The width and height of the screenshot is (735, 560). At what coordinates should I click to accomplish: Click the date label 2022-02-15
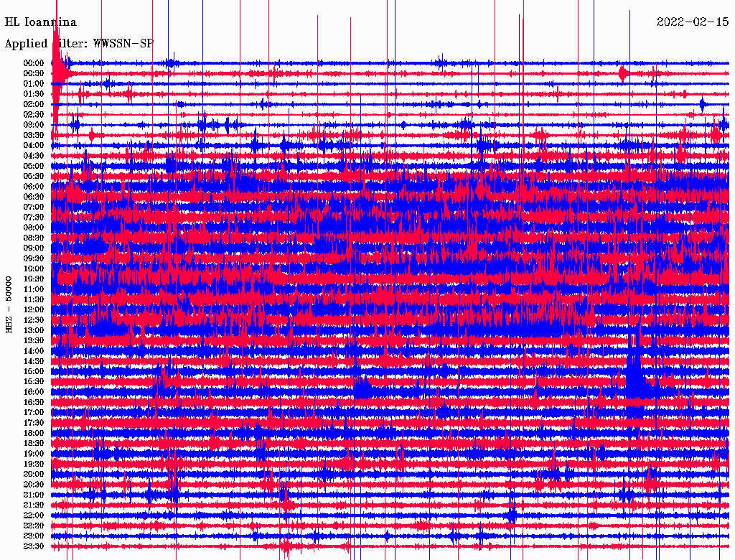693,22
